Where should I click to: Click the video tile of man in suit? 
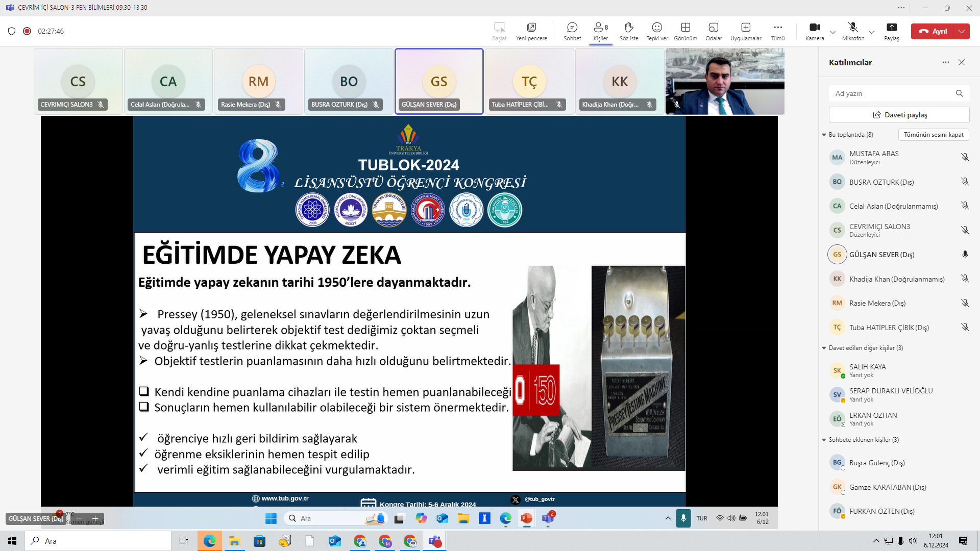pos(725,81)
